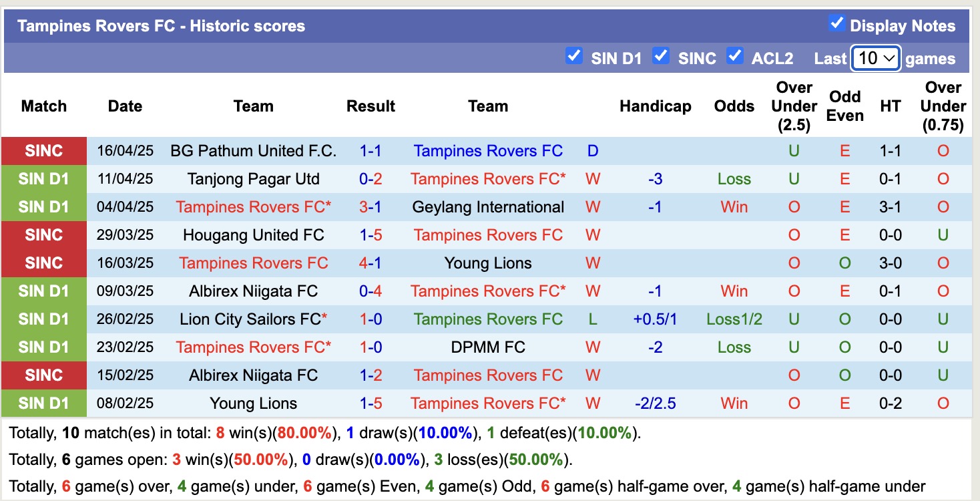This screenshot has width=980, height=501.
Task: Open the Last games count dropdown
Action: coord(875,59)
